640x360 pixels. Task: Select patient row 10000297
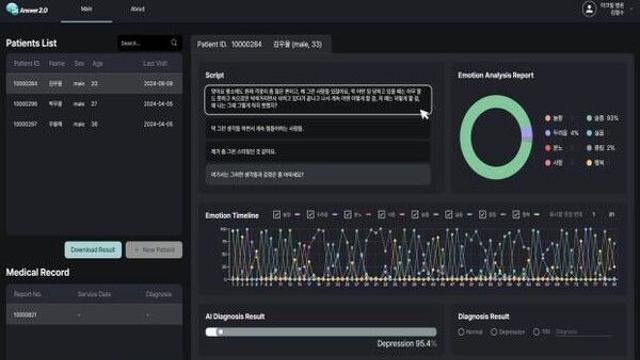(94, 124)
